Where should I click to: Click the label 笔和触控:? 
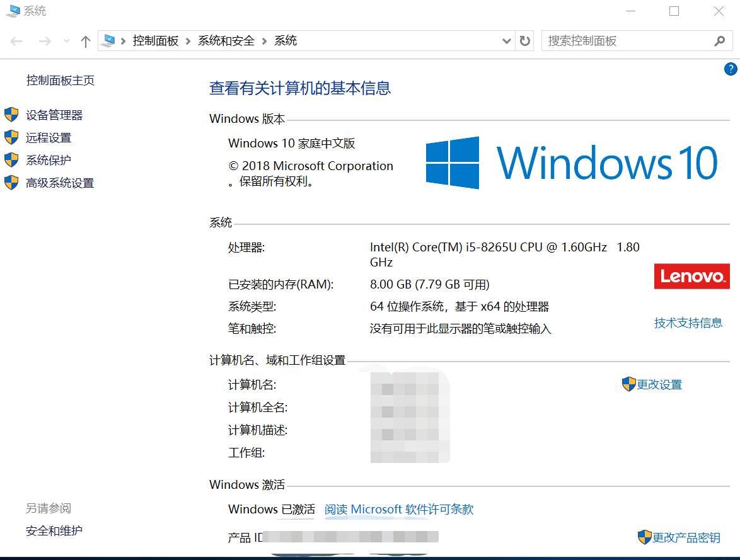pos(253,329)
